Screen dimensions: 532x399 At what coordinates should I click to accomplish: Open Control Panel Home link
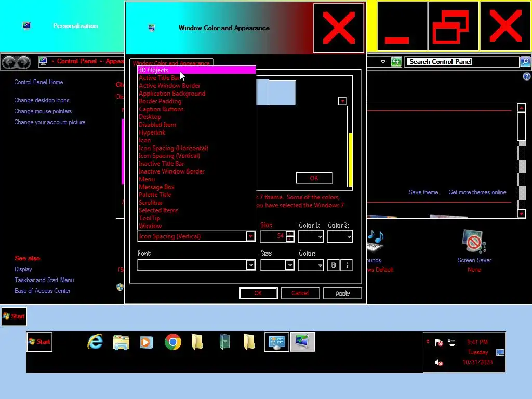tap(38, 82)
